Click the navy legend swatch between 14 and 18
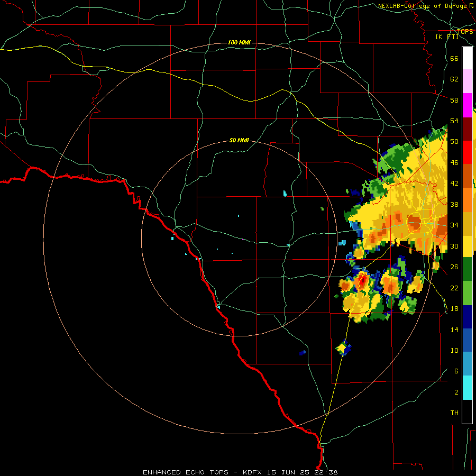This screenshot has width=476, height=476. [467, 317]
